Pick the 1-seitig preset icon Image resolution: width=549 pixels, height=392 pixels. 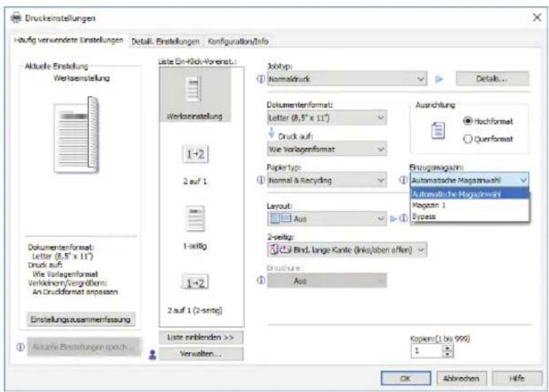pos(195,219)
